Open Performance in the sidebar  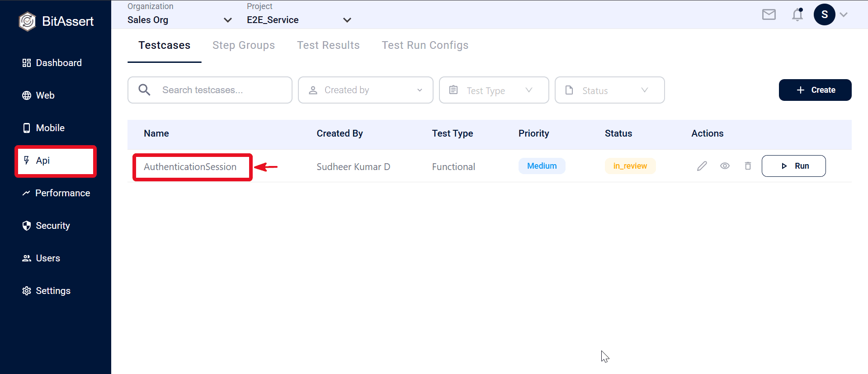click(x=56, y=193)
